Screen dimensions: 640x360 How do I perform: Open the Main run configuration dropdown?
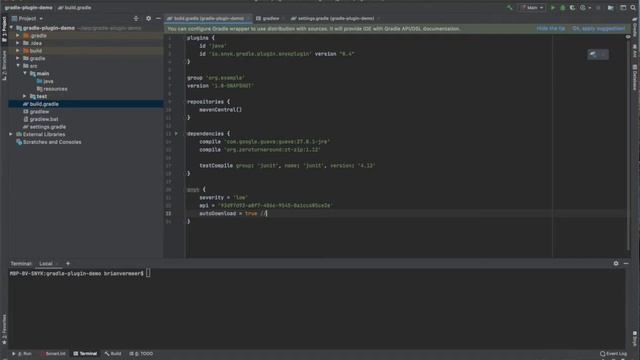(532, 7)
